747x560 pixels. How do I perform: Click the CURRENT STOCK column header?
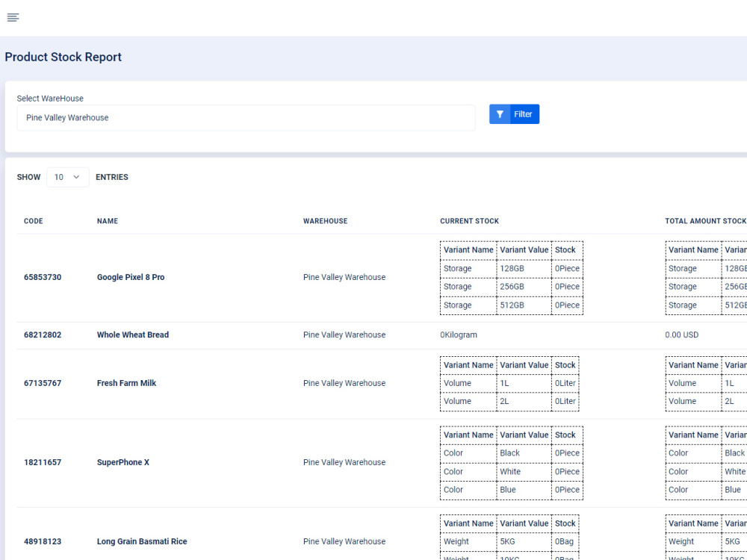tap(469, 221)
